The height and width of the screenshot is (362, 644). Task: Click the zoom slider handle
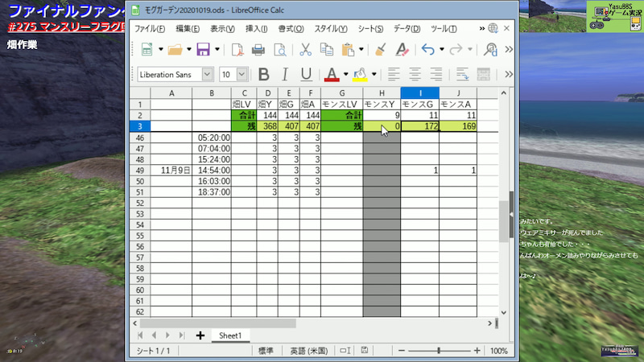[439, 351]
